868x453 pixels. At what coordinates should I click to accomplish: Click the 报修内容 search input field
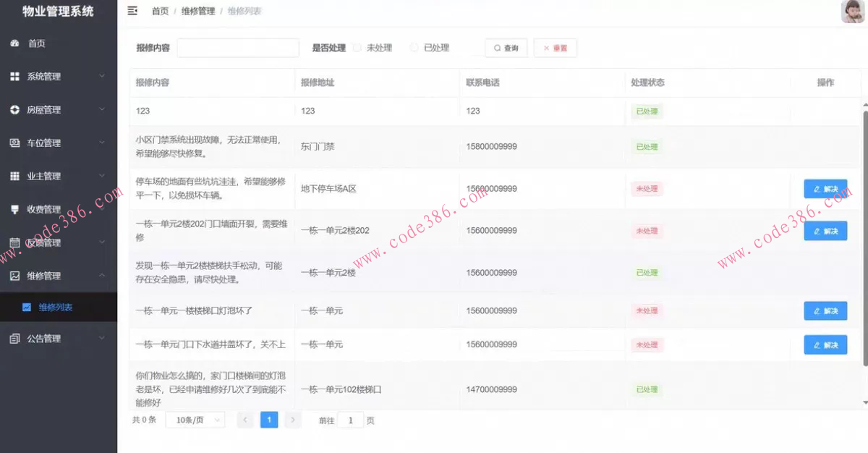point(239,47)
